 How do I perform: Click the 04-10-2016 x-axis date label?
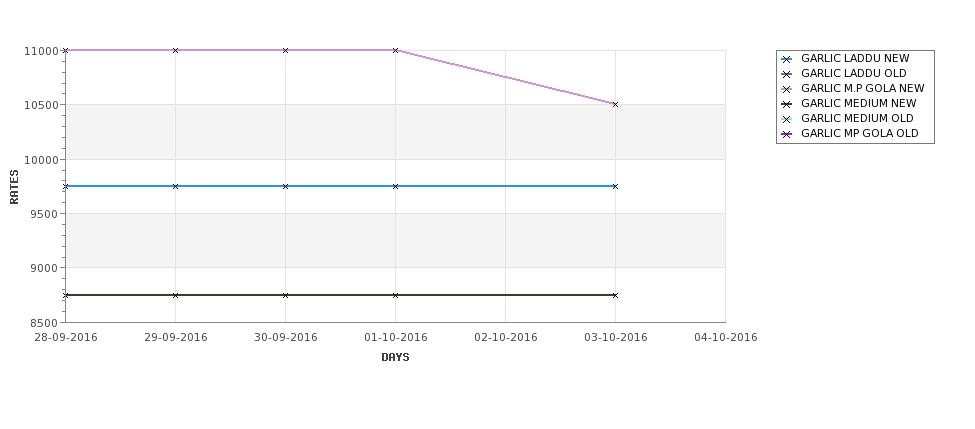pos(726,338)
